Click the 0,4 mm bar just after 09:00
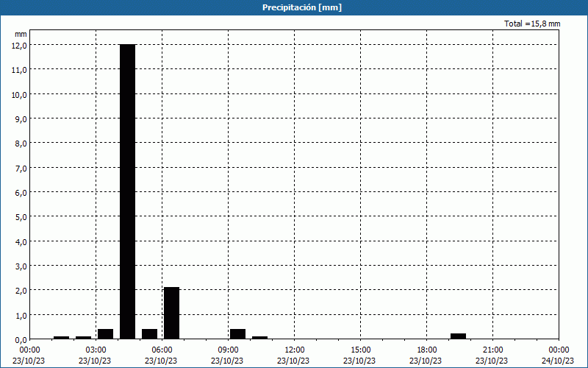588x368 pixels. (x=237, y=334)
